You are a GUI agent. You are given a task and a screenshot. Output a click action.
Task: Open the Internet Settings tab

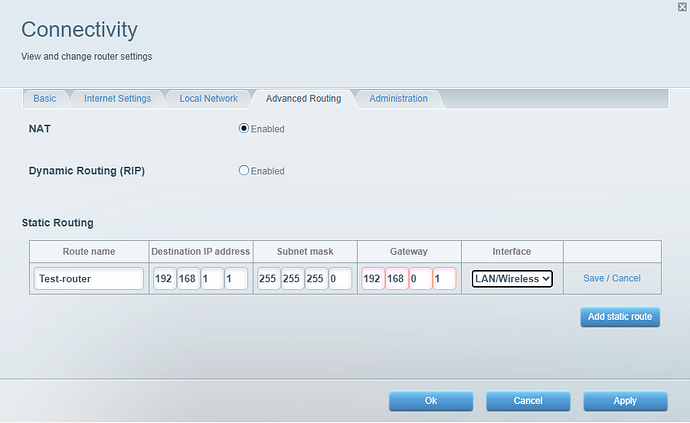(117, 99)
